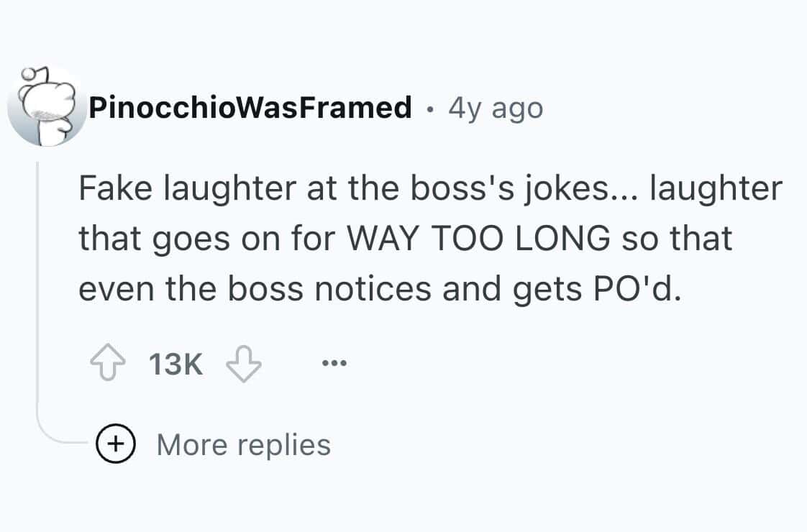Toggle the upvote on this comment
The image size is (807, 532).
pyautogui.click(x=106, y=362)
